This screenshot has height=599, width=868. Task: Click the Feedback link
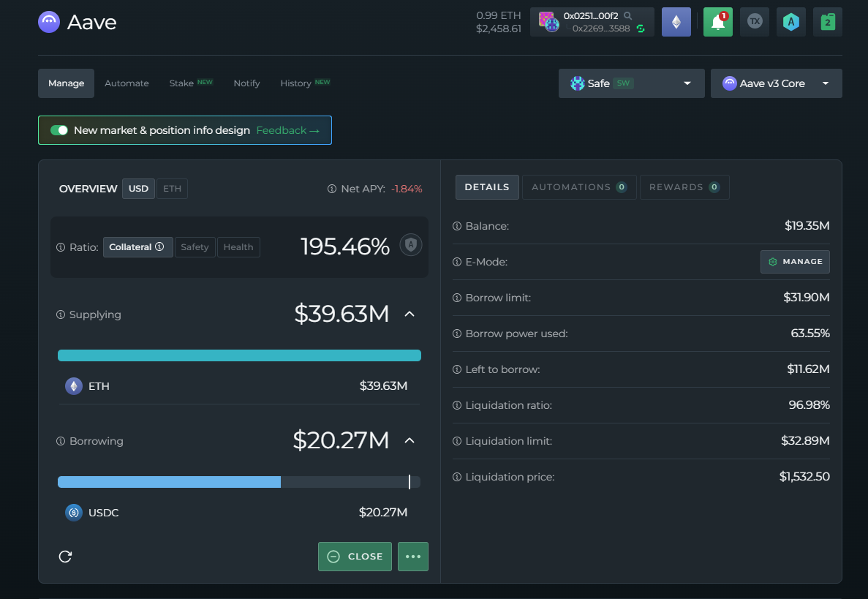tap(288, 130)
